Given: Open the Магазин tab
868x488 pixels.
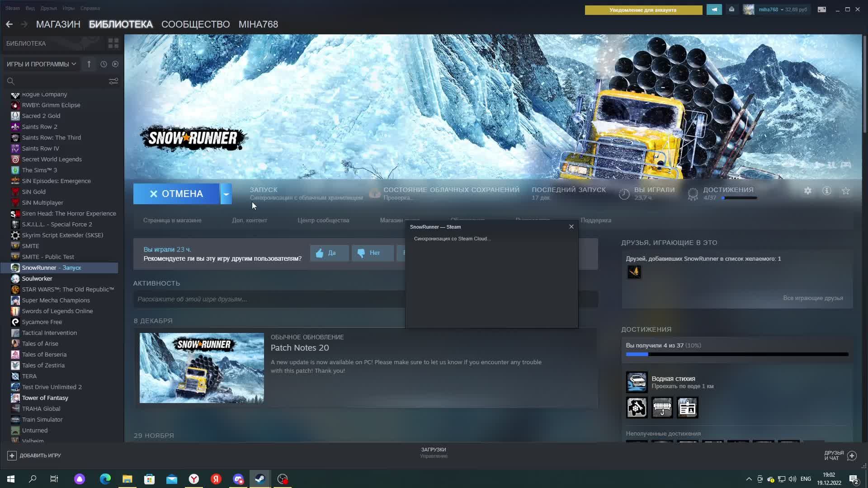Looking at the screenshot, I should [58, 24].
